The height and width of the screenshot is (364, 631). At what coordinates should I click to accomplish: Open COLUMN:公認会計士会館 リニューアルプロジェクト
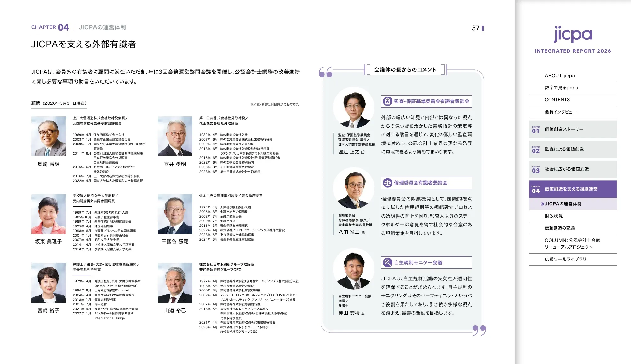[573, 244]
